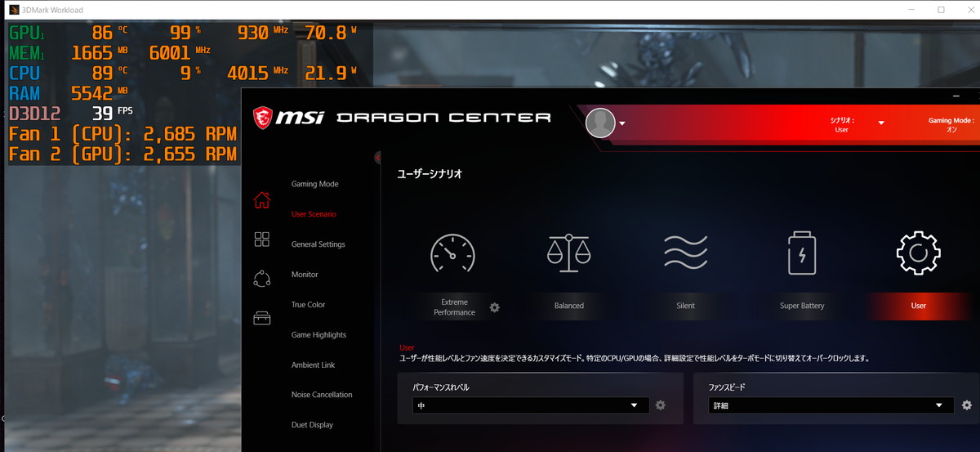Open Monitor in the sidebar

click(x=305, y=275)
